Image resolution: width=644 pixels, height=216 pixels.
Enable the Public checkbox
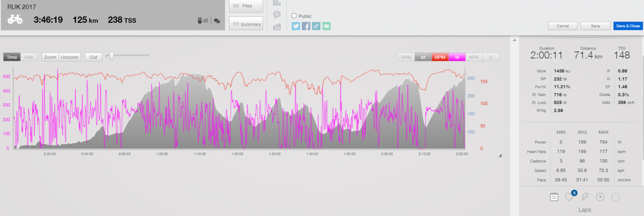click(294, 16)
